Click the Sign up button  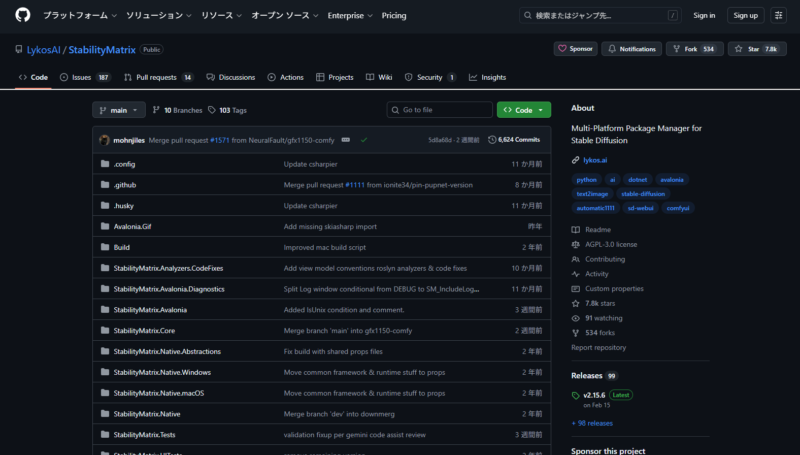coord(744,16)
